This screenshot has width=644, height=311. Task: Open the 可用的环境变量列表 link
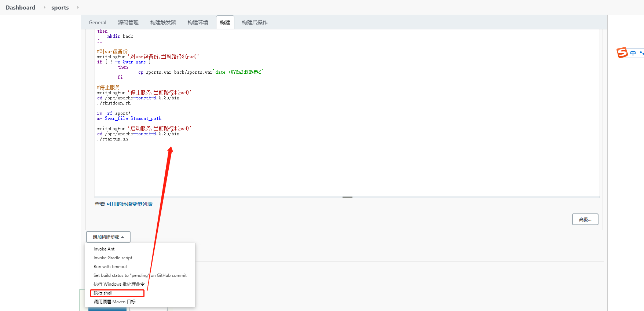[129, 204]
